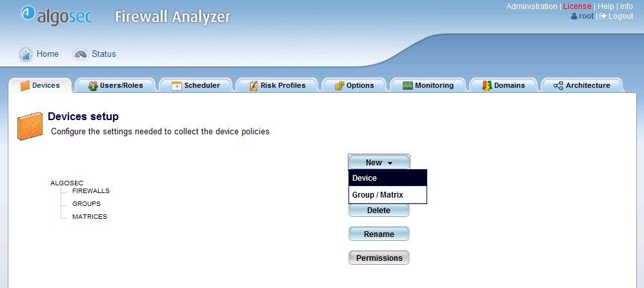Choose Group / Matrix from the New menu

(388, 195)
